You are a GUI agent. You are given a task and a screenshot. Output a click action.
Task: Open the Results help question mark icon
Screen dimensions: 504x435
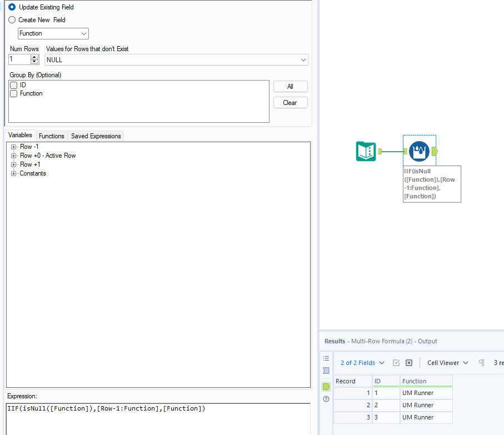326,399
